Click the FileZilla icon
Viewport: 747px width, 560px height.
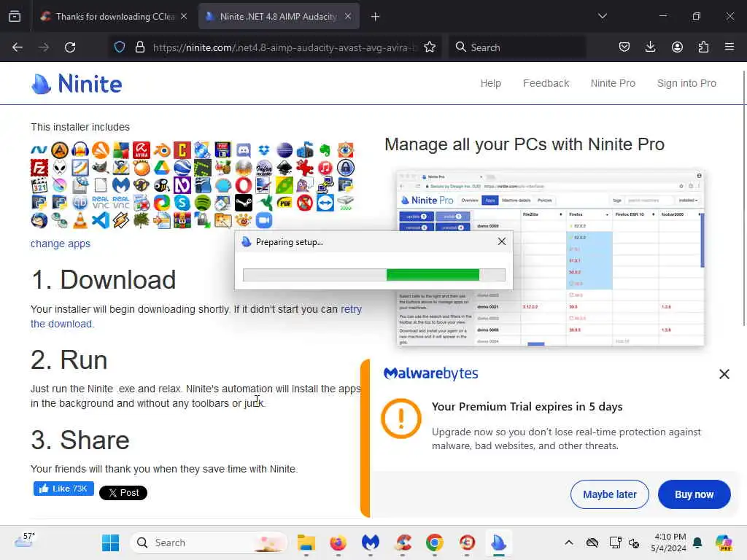coord(39,168)
